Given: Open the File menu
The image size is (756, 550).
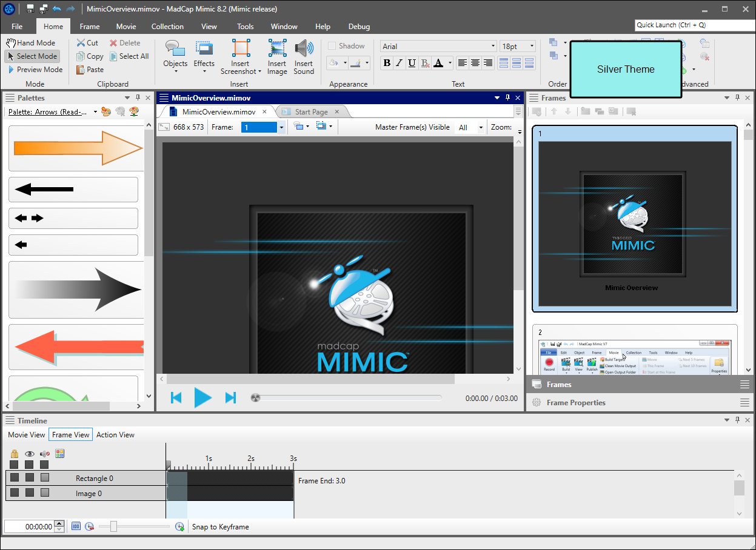Looking at the screenshot, I should click(17, 27).
